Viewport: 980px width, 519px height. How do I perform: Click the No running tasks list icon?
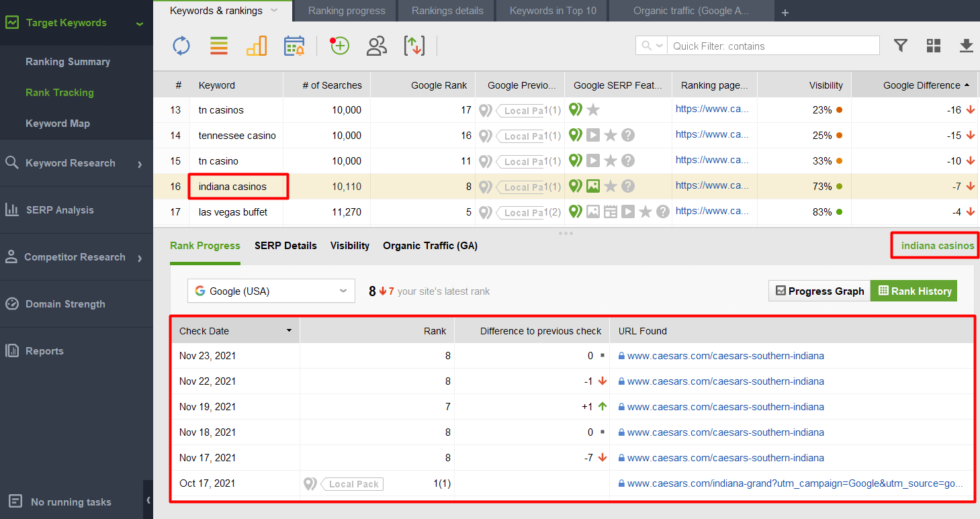(15, 501)
